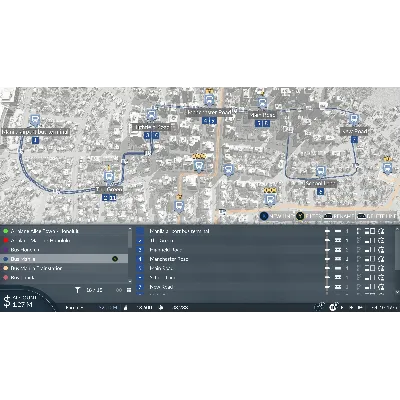Click the line color dot of the selected bus line
This screenshot has width=400, height=400.
click(5, 259)
